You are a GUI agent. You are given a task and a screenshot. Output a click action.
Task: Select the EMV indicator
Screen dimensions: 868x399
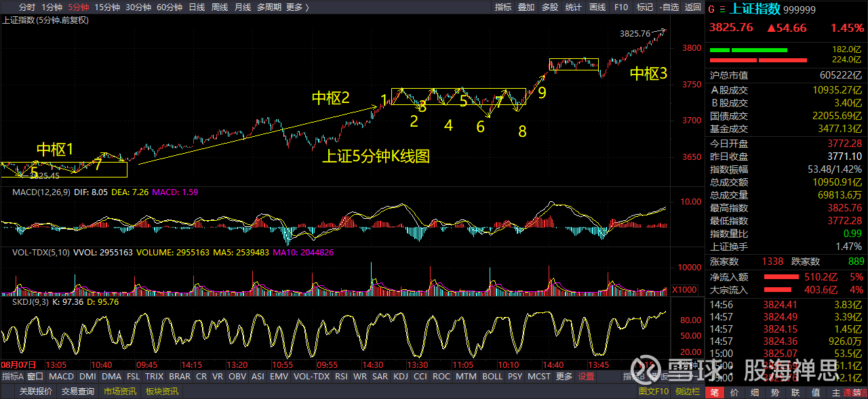coord(279,377)
